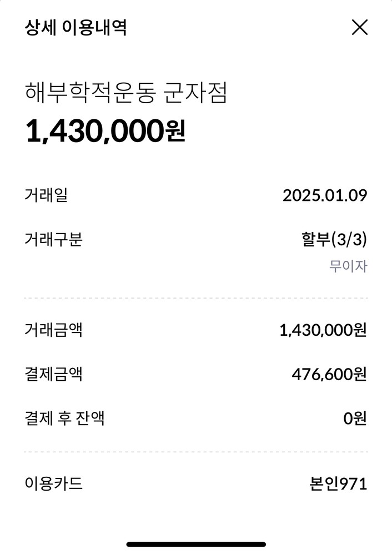Tap the 결제 후 잔액 label

click(64, 418)
